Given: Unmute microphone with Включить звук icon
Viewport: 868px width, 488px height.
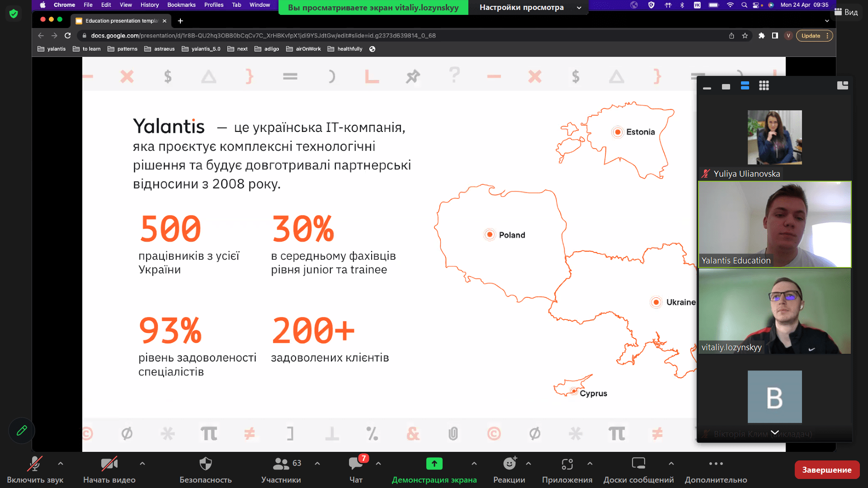Looking at the screenshot, I should tap(35, 464).
